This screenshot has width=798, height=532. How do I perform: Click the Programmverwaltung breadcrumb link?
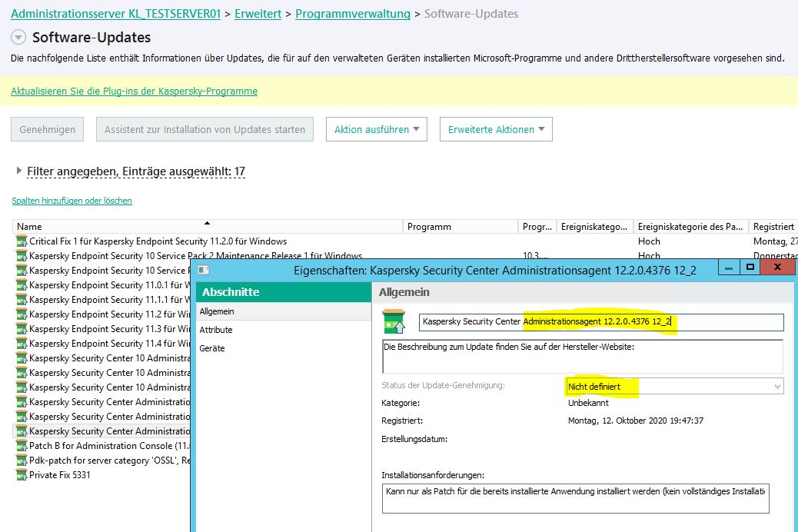pyautogui.click(x=352, y=14)
